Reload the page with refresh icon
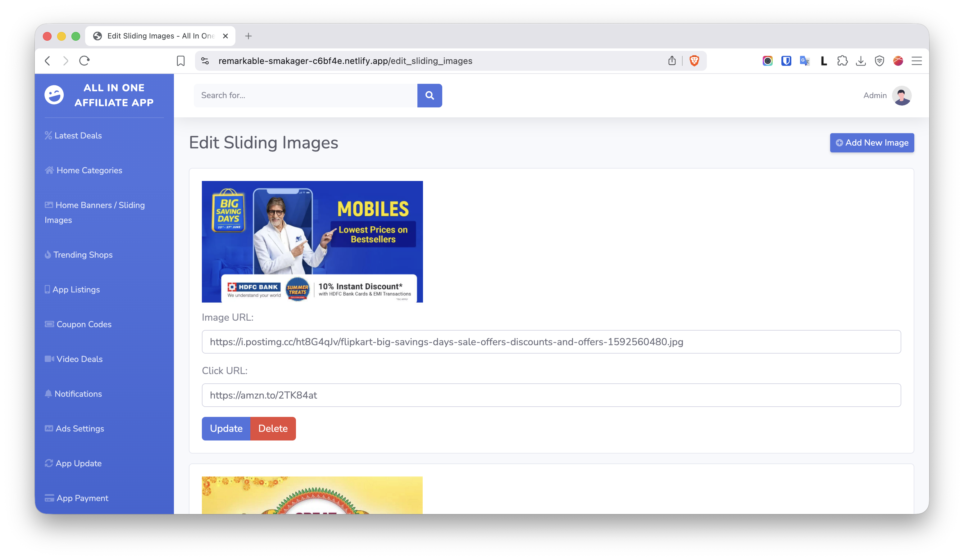The height and width of the screenshot is (560, 964). pos(84,61)
